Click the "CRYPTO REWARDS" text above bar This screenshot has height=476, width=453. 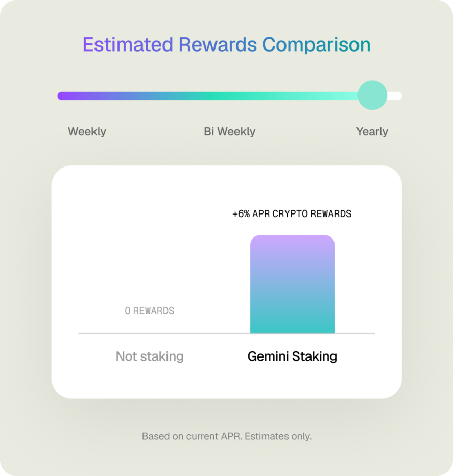point(312,214)
